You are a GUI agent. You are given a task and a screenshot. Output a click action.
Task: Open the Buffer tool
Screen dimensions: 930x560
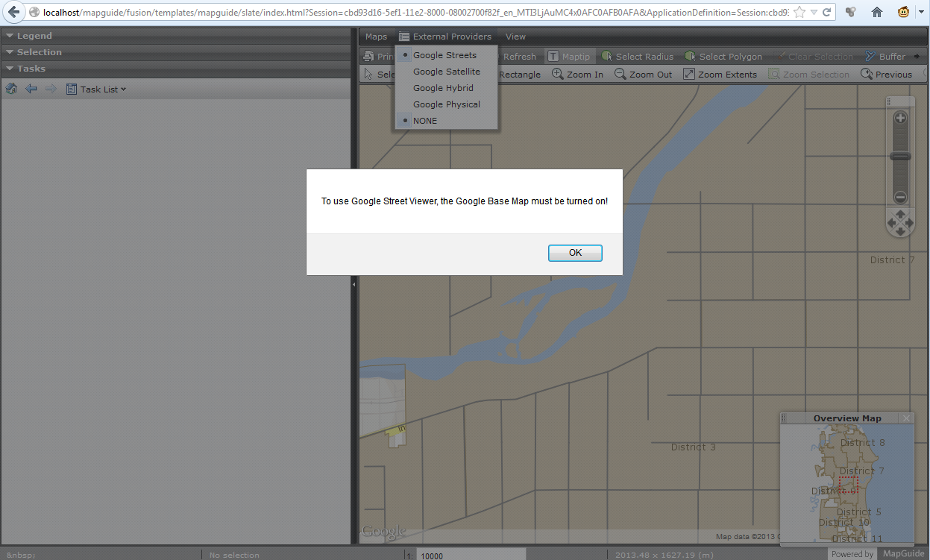coord(886,57)
